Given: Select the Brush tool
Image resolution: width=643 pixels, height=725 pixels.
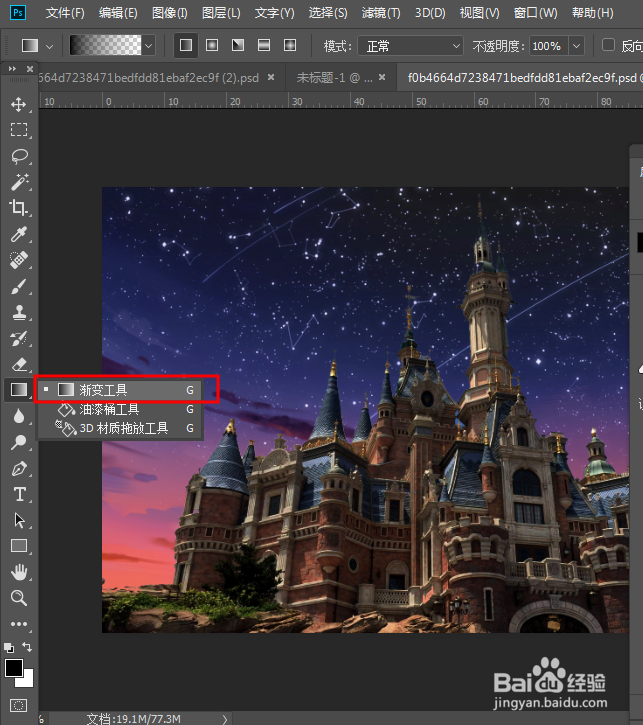Looking at the screenshot, I should point(18,287).
